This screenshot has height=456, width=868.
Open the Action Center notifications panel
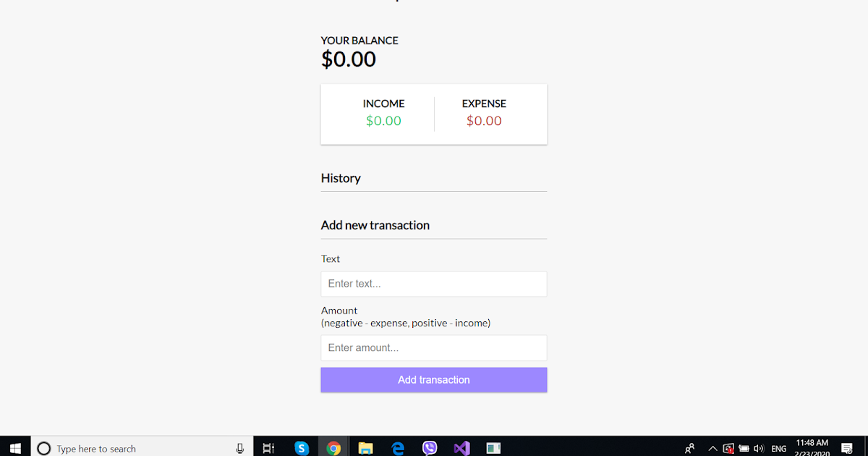[848, 447]
